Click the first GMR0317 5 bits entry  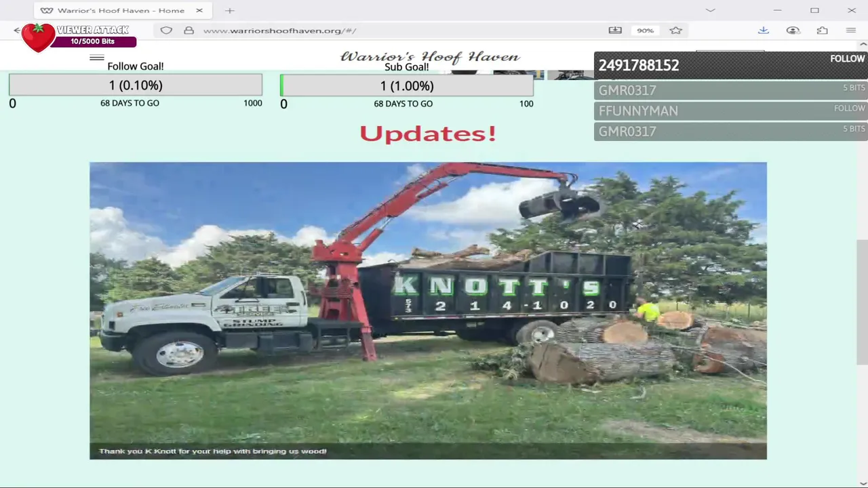point(730,90)
